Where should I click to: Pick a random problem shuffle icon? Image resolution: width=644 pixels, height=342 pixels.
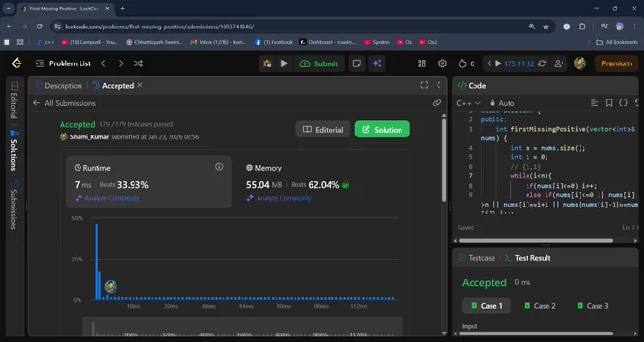tap(138, 63)
